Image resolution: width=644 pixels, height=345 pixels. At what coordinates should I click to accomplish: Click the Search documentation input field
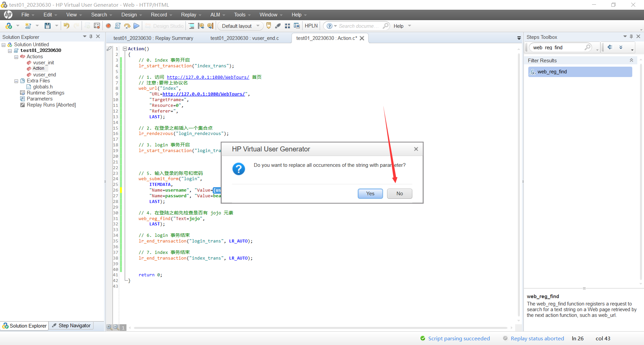[359, 26]
